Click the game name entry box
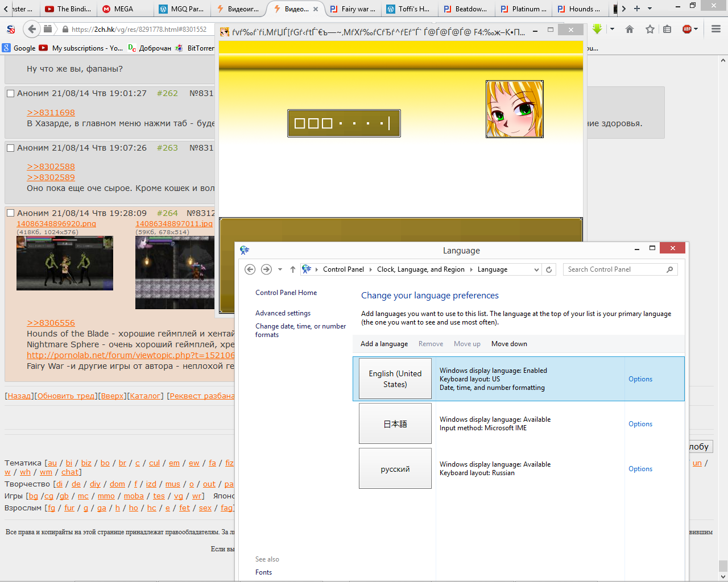728x582 pixels. tap(344, 123)
